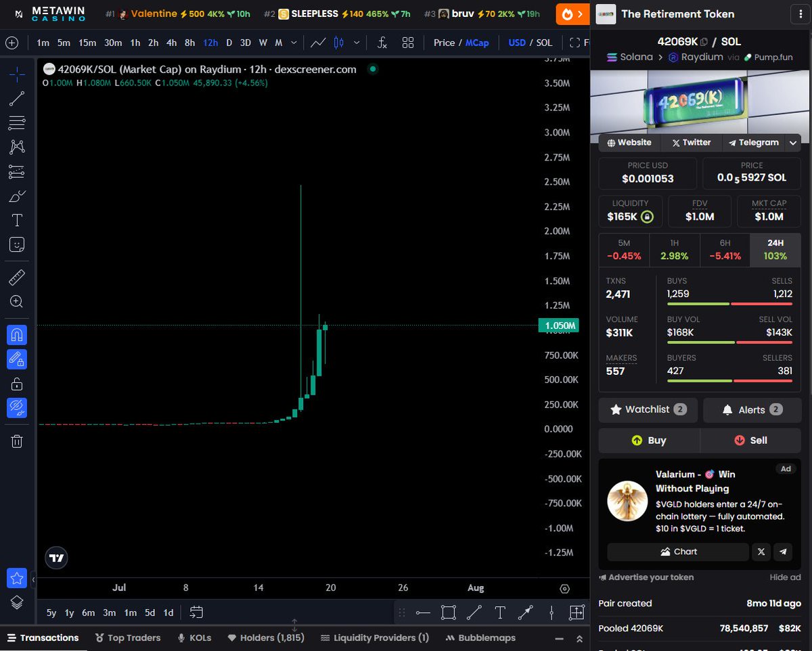Expand more social links dropdown
Screen dimensions: 812x651
(793, 142)
